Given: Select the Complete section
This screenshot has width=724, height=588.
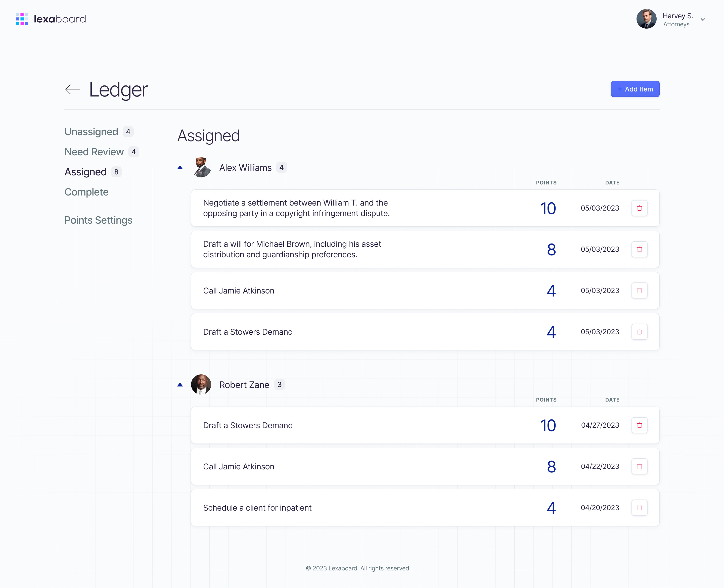Looking at the screenshot, I should pyautogui.click(x=86, y=192).
